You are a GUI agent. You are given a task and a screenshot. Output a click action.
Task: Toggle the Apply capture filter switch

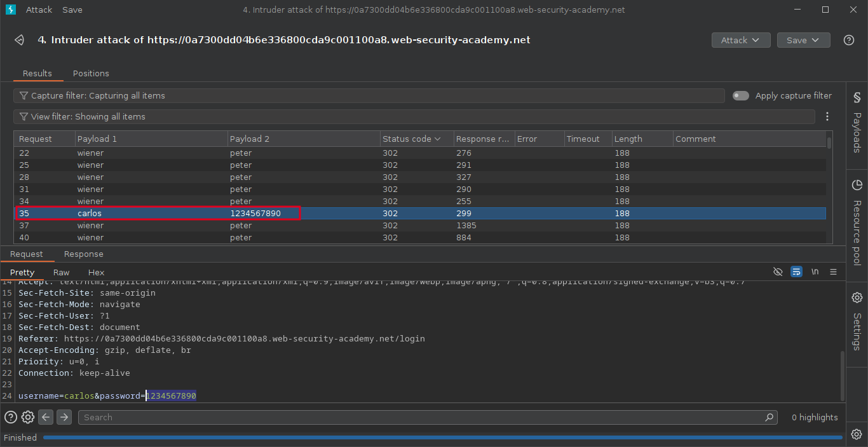[740, 95]
